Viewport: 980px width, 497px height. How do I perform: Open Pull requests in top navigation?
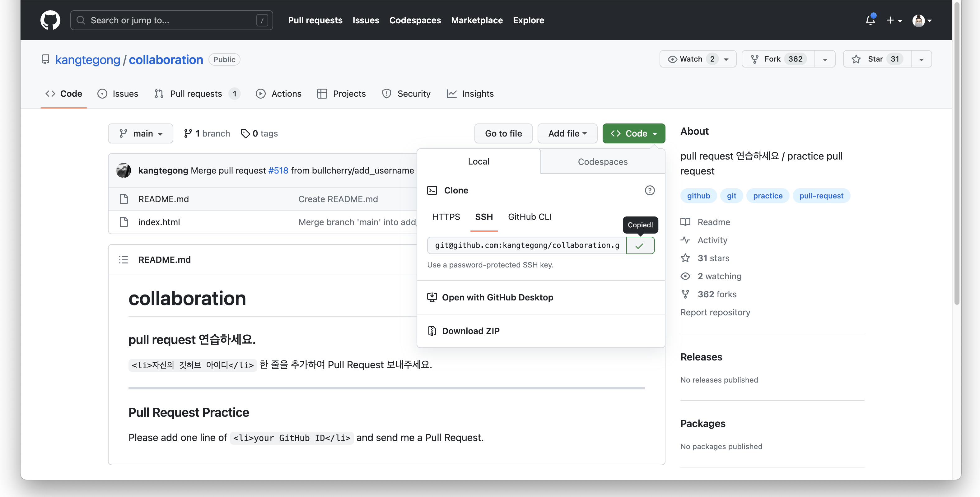[315, 20]
